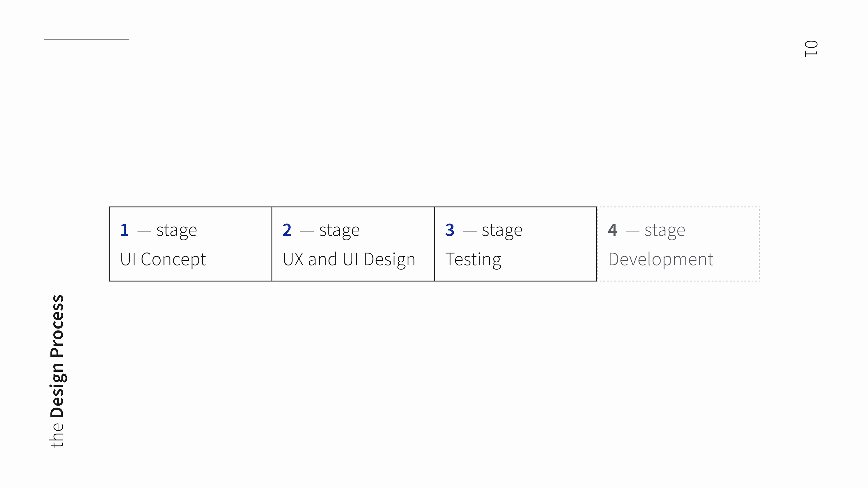868x488 pixels.
Task: Click the word "the" in the vertical title
Action: point(57,435)
